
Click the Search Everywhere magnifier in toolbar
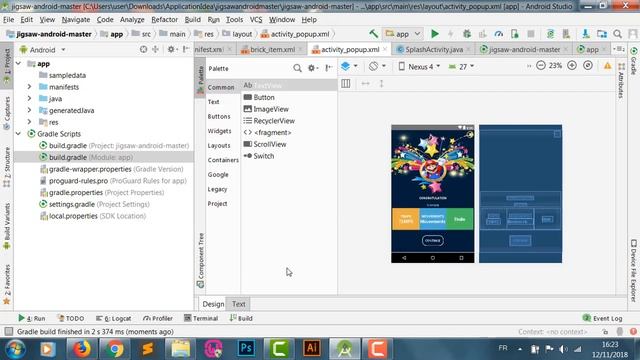[618, 34]
